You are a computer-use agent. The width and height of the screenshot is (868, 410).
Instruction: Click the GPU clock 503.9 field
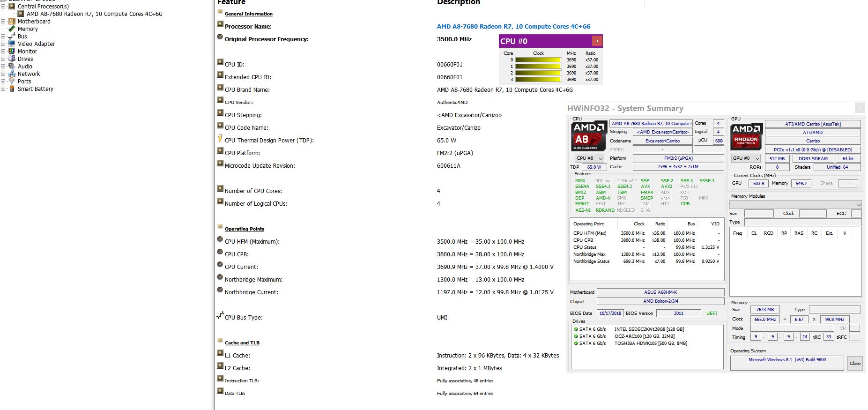(758, 184)
